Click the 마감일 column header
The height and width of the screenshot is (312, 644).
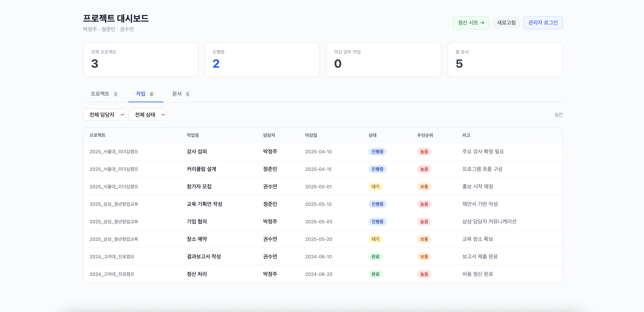pyautogui.click(x=311, y=135)
